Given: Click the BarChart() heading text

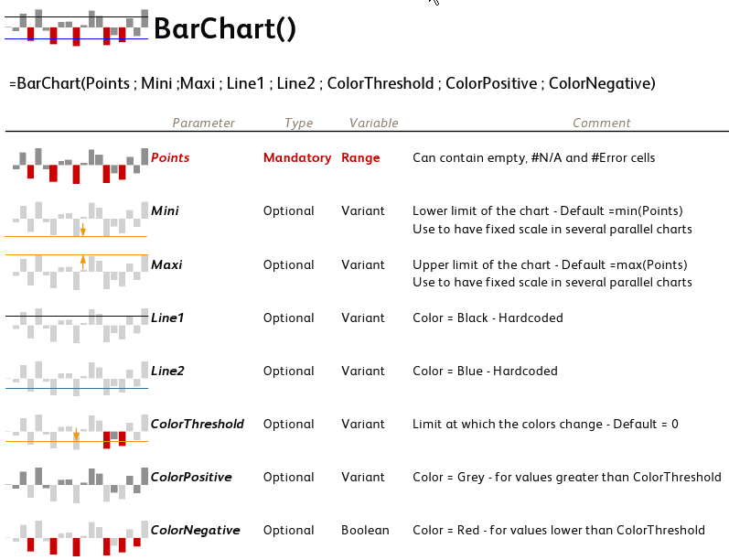Looking at the screenshot, I should [x=224, y=29].
